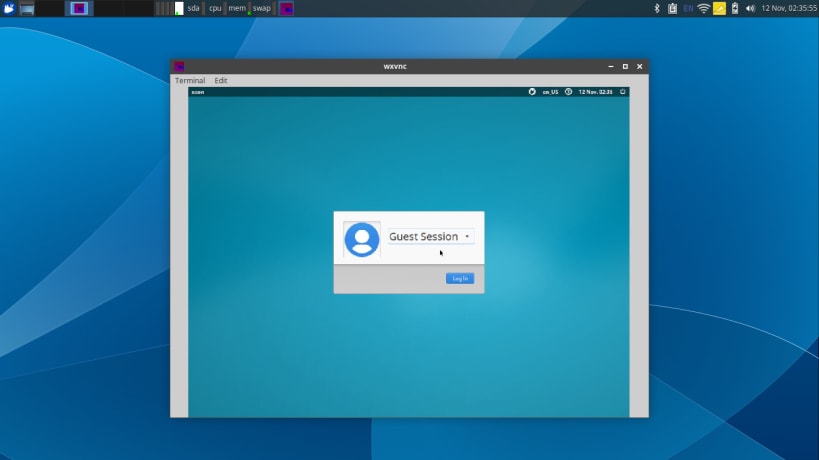Click the purple launcher icon beside swap

[x=286, y=8]
